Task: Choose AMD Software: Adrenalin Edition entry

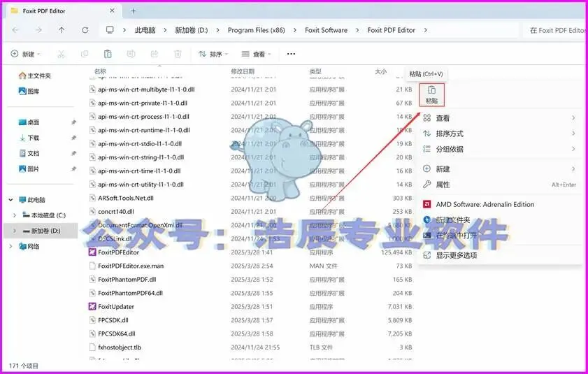Action: tap(499, 204)
